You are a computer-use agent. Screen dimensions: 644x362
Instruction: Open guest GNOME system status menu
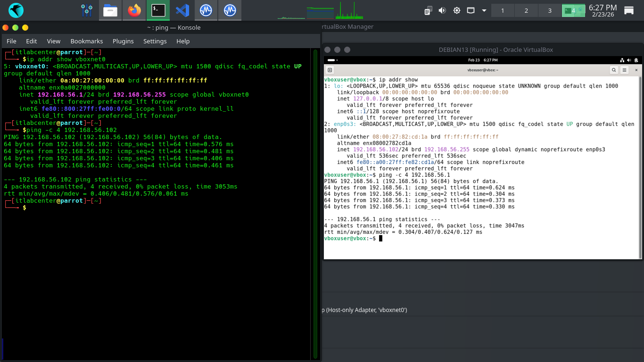(629, 60)
